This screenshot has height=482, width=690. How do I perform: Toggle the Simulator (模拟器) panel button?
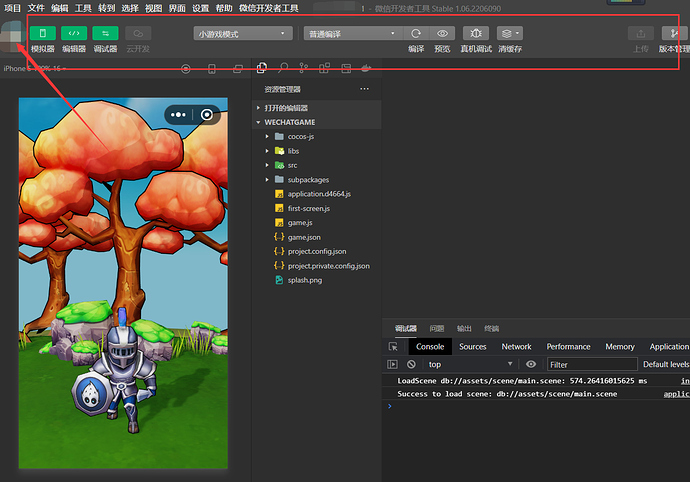43,33
